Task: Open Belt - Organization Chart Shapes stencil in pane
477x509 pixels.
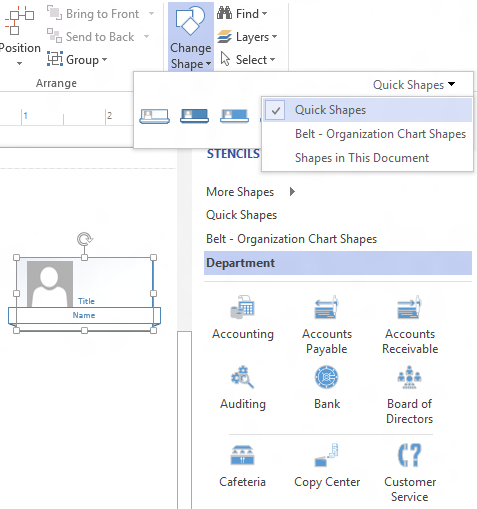Action: (x=291, y=239)
